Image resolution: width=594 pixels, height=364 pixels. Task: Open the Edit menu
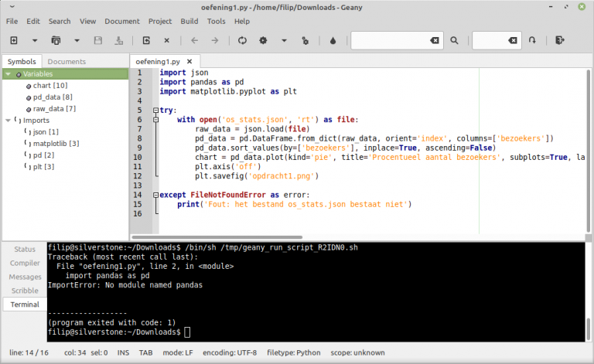(x=33, y=21)
